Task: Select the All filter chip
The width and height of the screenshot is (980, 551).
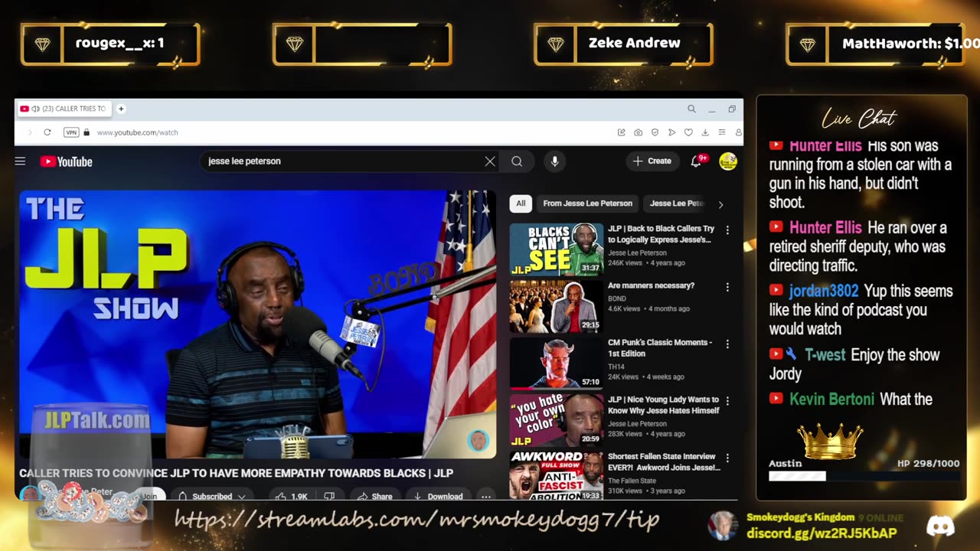Action: [x=521, y=204]
